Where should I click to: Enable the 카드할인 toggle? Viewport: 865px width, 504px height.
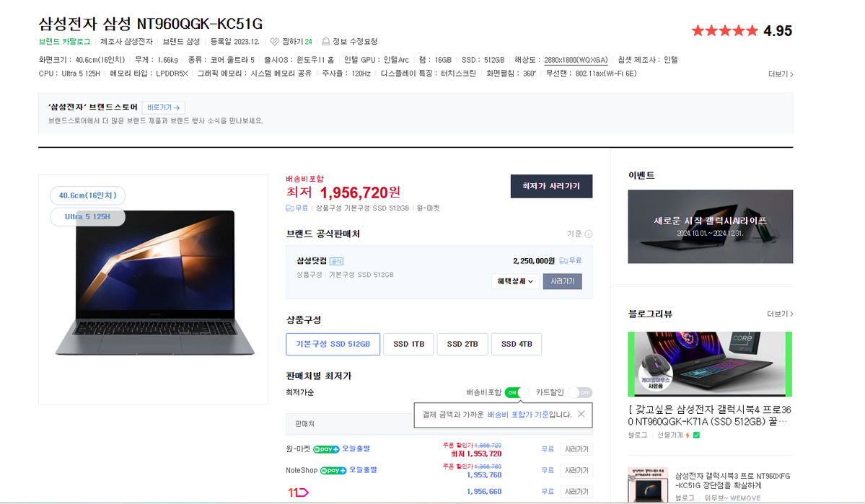[580, 393]
